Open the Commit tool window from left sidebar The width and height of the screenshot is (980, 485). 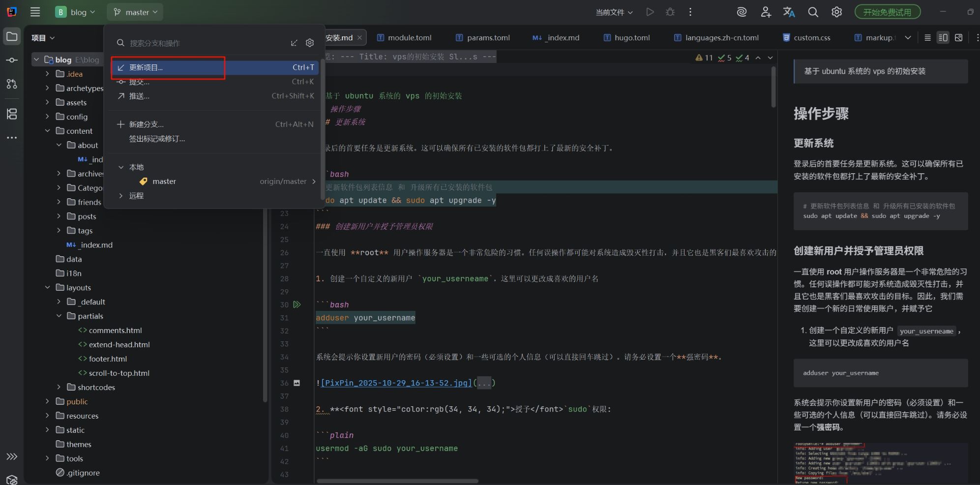tap(12, 60)
